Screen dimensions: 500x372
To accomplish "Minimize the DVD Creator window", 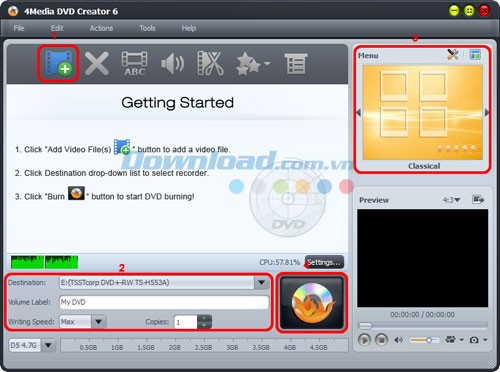I will click(x=454, y=11).
